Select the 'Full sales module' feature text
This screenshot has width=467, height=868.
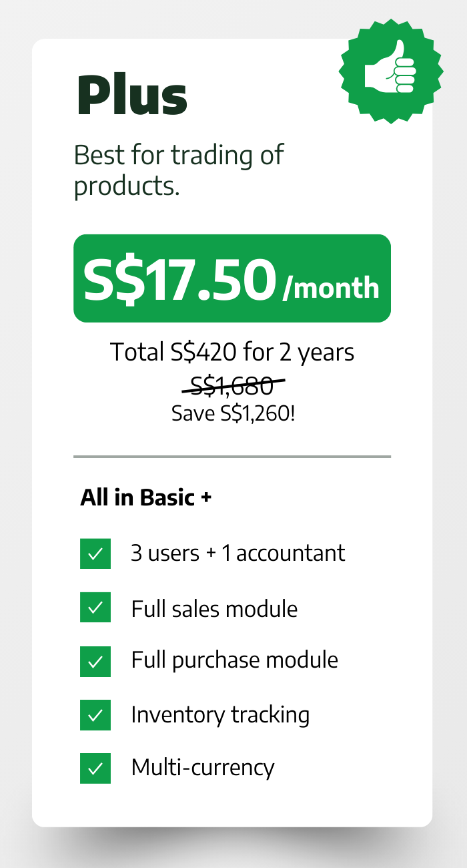pos(214,609)
